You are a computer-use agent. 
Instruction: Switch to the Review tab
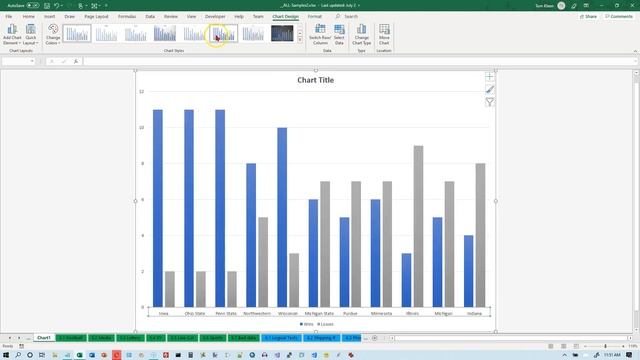pos(171,16)
